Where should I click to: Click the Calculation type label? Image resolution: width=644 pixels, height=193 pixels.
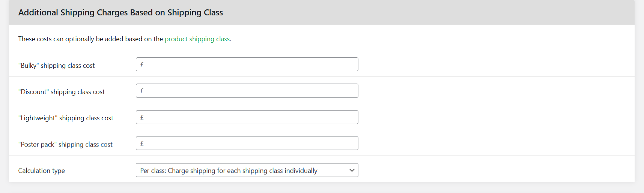[41, 171]
